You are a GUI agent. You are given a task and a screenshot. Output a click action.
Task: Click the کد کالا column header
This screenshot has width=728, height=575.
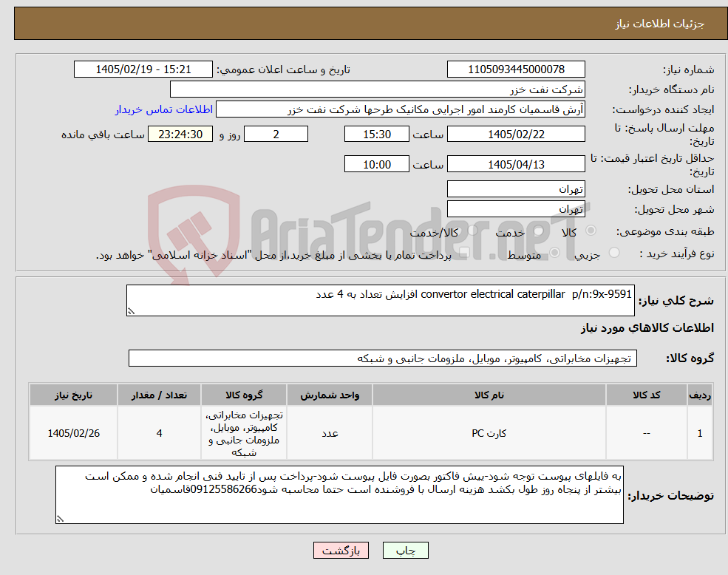coord(646,395)
